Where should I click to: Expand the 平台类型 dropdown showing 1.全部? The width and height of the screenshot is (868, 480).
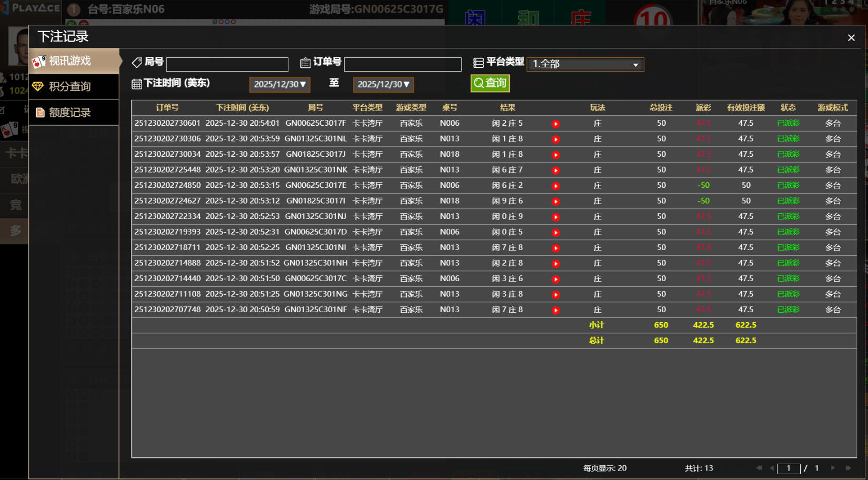(x=585, y=64)
